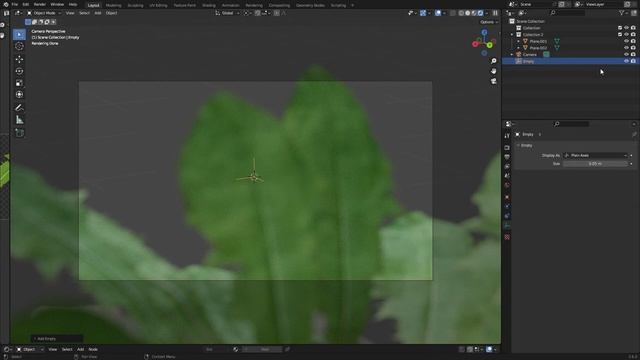The image size is (640, 360).
Task: Open the Output properties tab
Action: (x=507, y=157)
